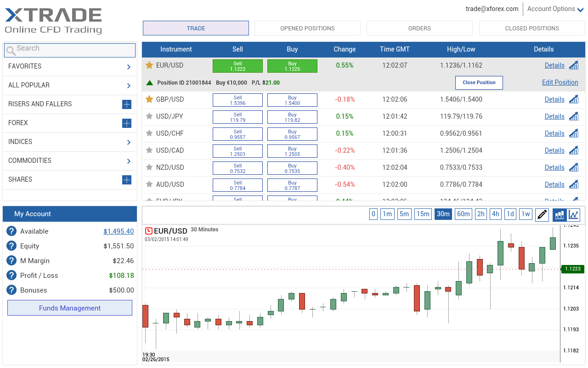The image size is (588, 368).
Task: Switch to line chart type icon
Action: click(x=573, y=214)
